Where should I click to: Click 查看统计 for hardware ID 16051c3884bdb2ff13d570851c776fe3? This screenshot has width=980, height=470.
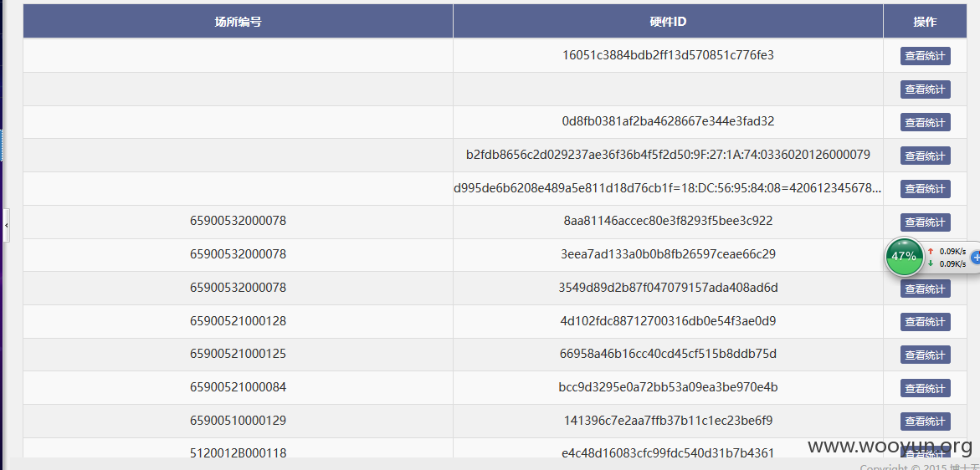[x=925, y=55]
